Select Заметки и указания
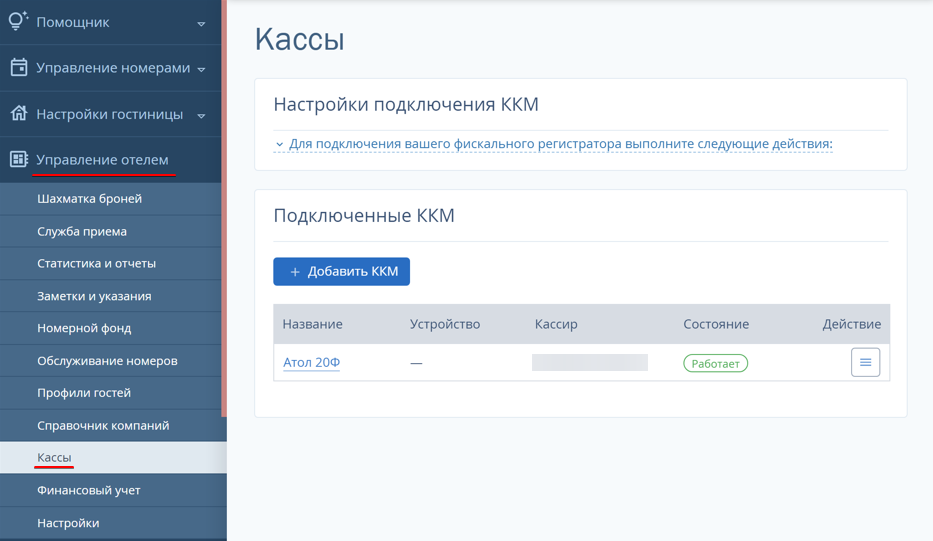This screenshot has width=933, height=541. point(111,296)
